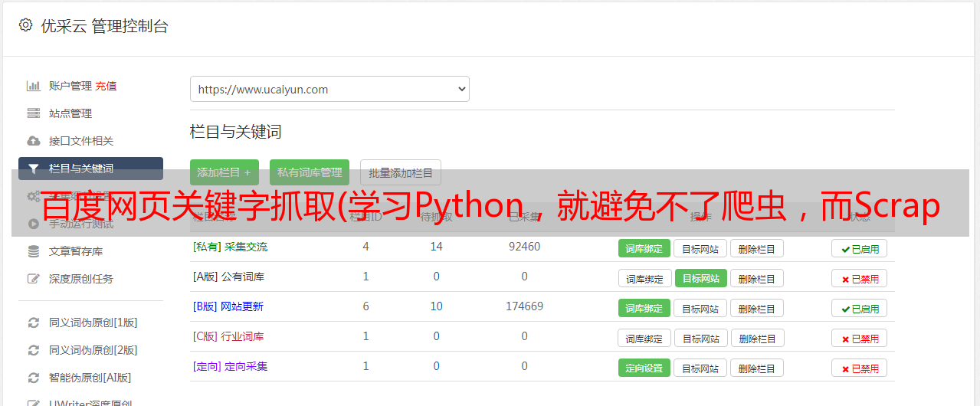Click the 批量添加栏目 button

click(x=401, y=172)
